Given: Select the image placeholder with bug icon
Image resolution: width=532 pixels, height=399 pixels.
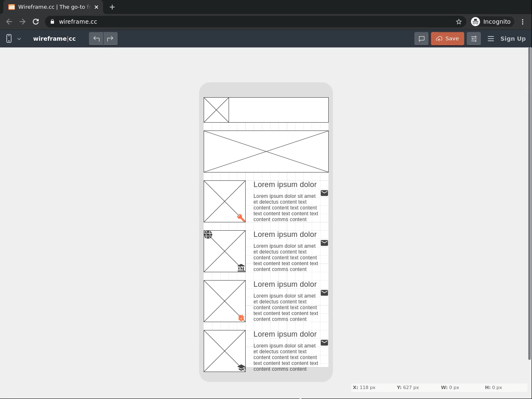Looking at the screenshot, I should (224, 301).
